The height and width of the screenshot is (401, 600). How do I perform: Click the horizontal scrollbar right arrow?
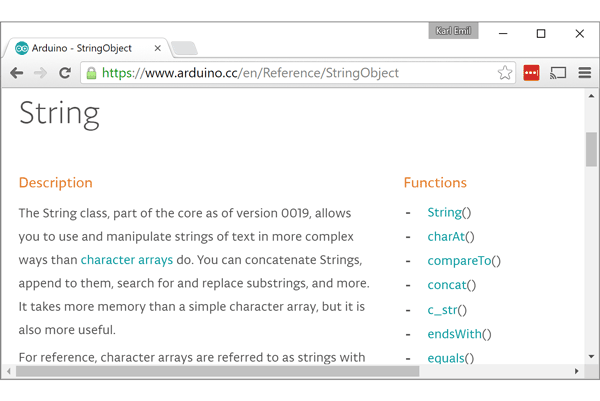(x=576, y=371)
